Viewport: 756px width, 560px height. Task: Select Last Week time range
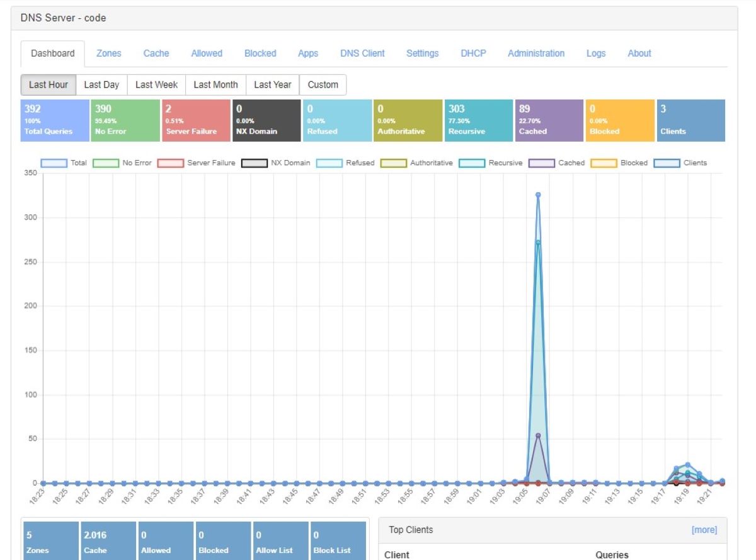click(156, 84)
